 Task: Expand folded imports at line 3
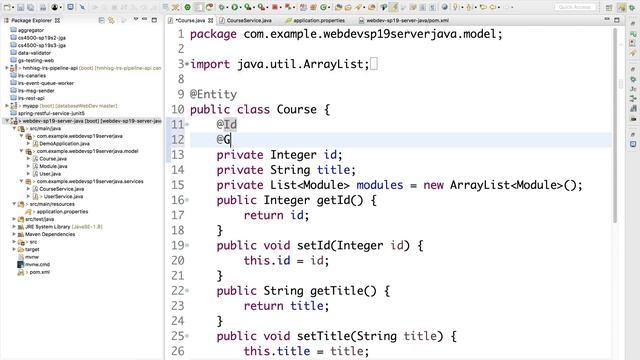pos(187,64)
